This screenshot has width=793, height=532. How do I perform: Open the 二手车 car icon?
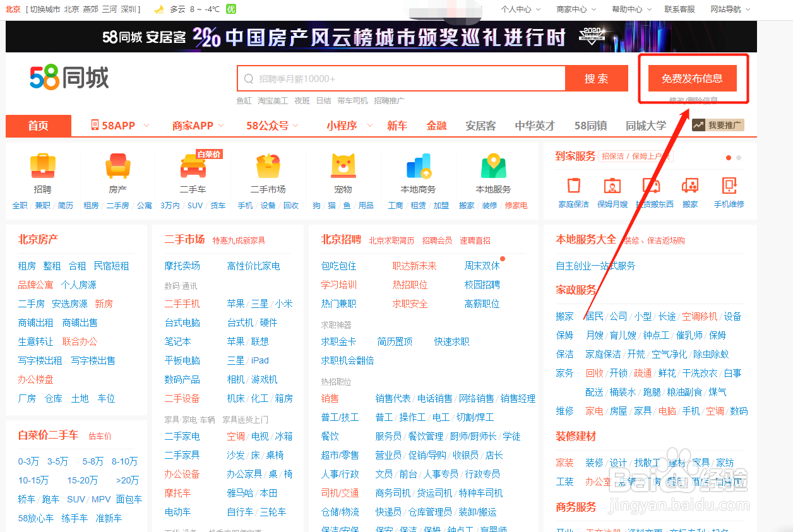pyautogui.click(x=193, y=167)
